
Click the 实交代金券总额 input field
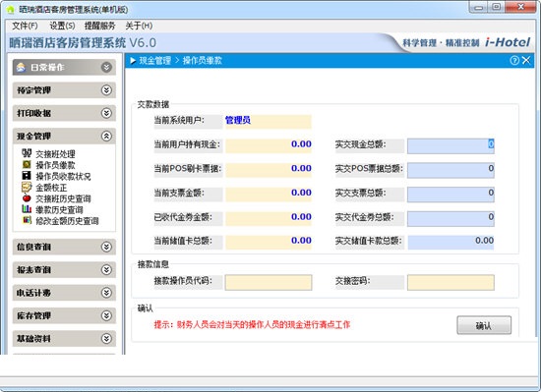[451, 218]
